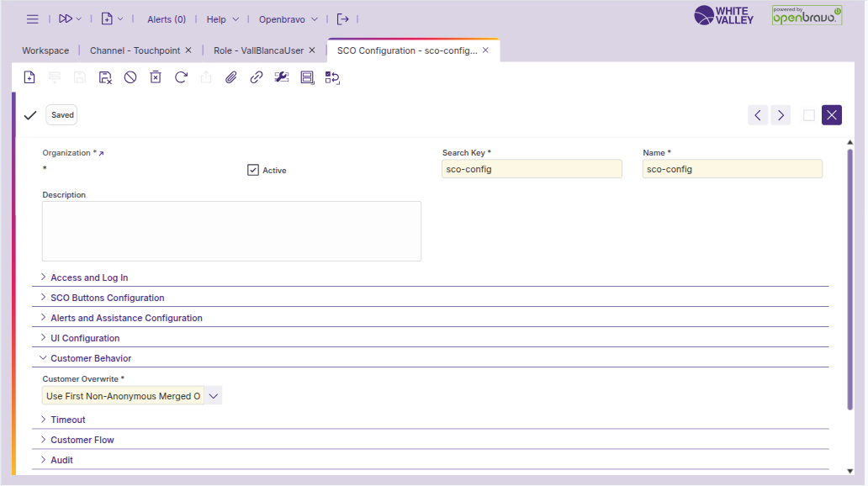Delete the record using trash icon
The height and width of the screenshot is (486, 868).
point(156,77)
